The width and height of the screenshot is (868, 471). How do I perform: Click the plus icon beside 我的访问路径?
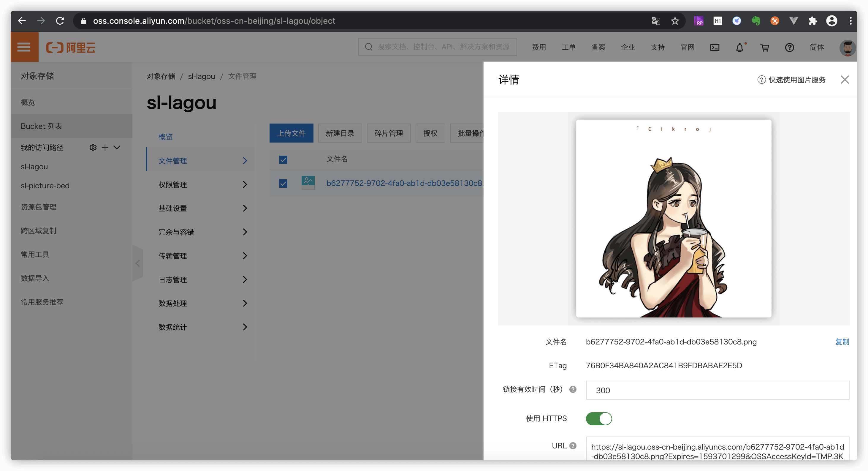105,147
